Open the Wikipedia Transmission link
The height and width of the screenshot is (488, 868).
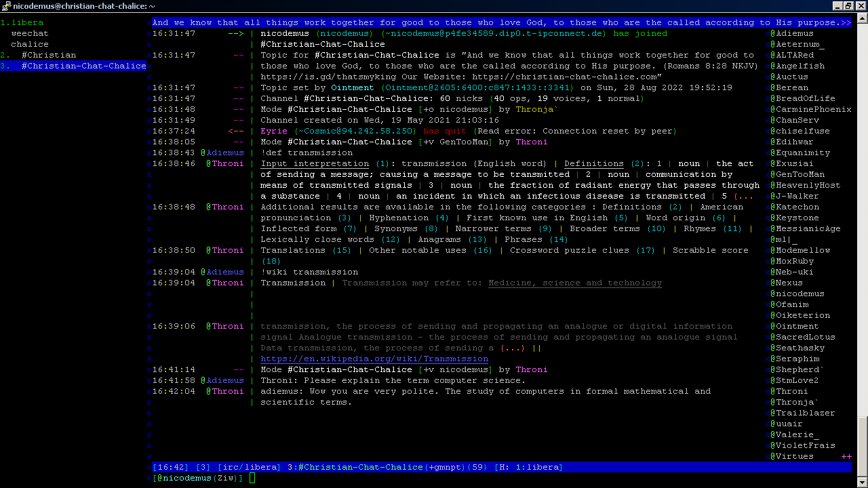tap(374, 359)
